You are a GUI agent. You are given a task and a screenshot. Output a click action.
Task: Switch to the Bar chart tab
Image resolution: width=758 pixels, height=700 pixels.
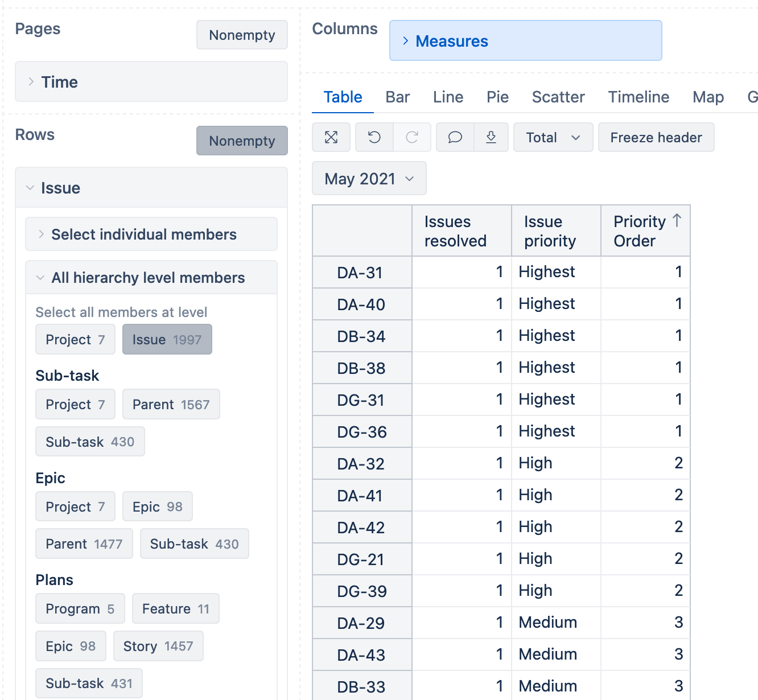397,97
